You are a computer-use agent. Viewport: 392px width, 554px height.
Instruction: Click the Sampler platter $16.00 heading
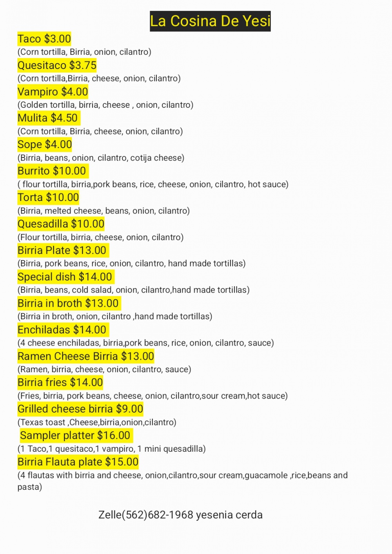[x=75, y=435]
